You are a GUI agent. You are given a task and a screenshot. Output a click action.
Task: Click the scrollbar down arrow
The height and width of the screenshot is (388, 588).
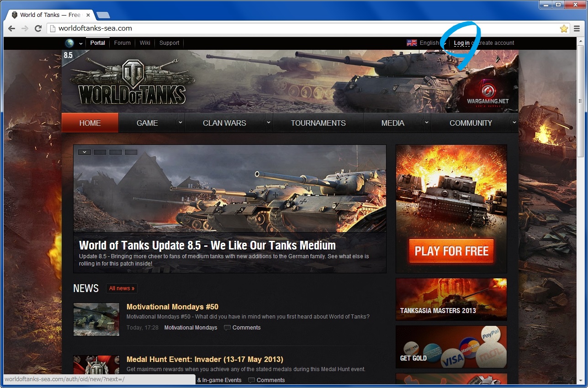pyautogui.click(x=581, y=381)
